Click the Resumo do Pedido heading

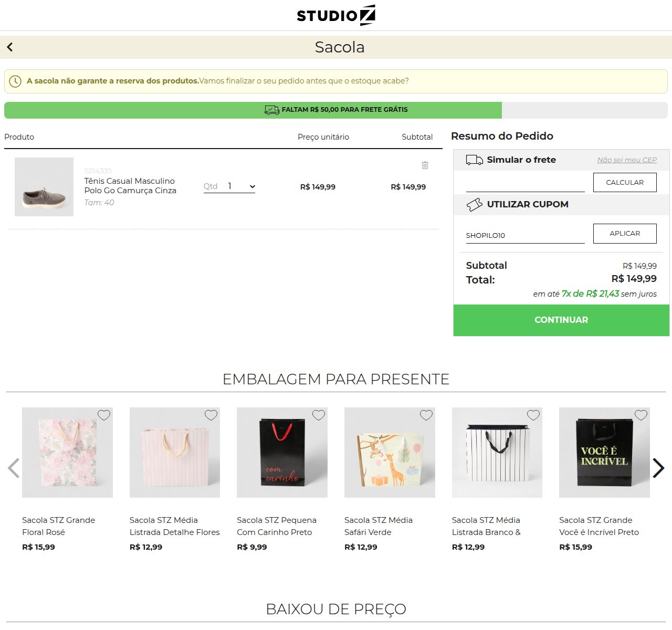(502, 136)
